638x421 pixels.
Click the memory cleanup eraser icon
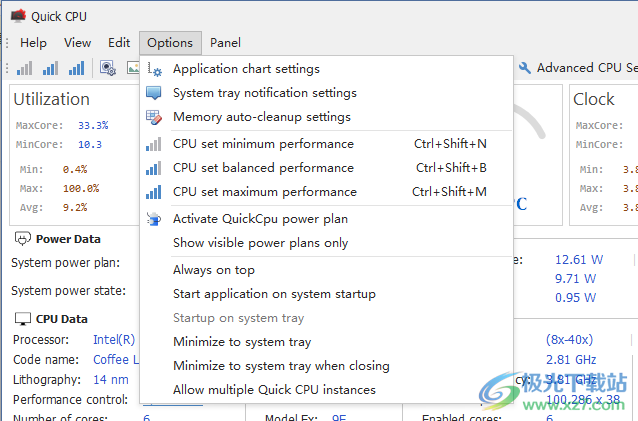click(153, 117)
